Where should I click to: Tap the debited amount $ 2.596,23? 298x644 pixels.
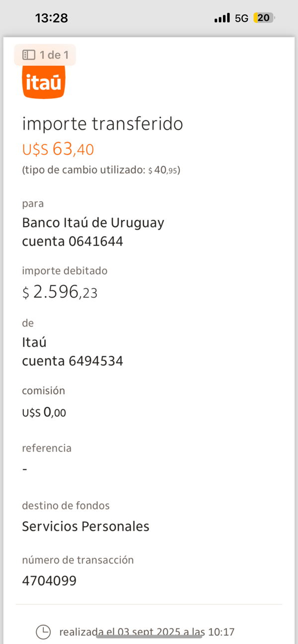tap(60, 293)
